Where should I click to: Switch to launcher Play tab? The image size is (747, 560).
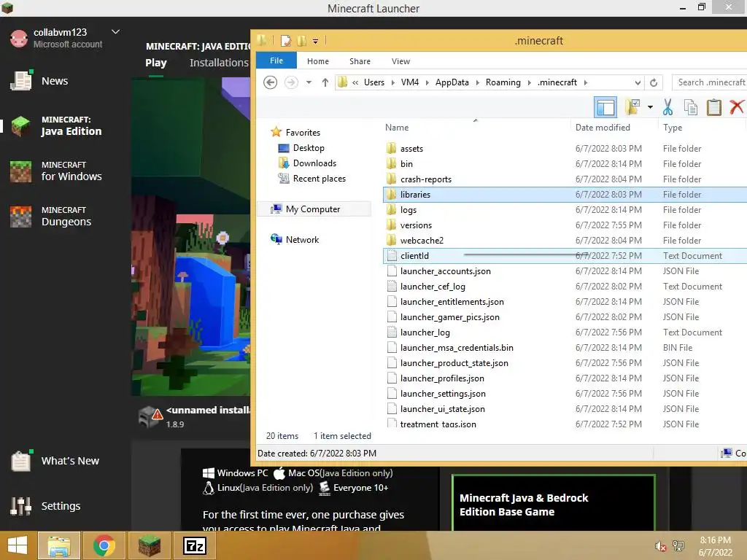point(156,63)
